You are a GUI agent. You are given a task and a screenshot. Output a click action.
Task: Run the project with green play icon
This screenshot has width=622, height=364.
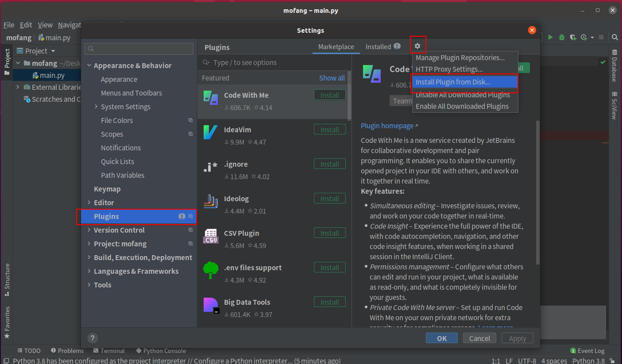coord(550,38)
